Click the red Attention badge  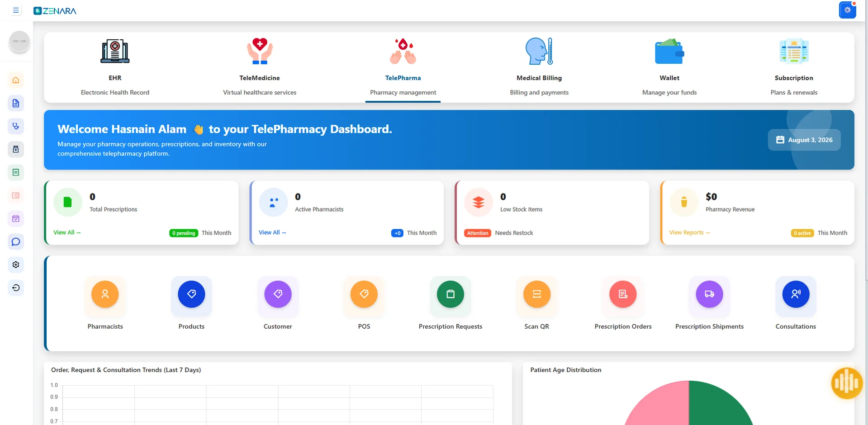[x=478, y=233]
